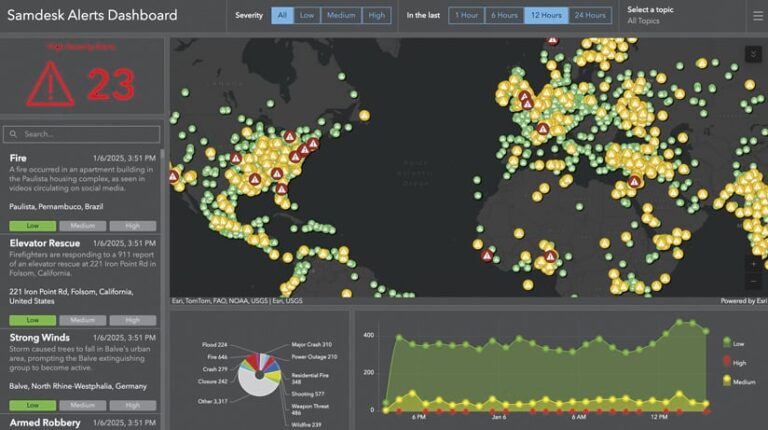This screenshot has height=430, width=768.
Task: Expand the map panel with the chevron button
Action: [753, 54]
